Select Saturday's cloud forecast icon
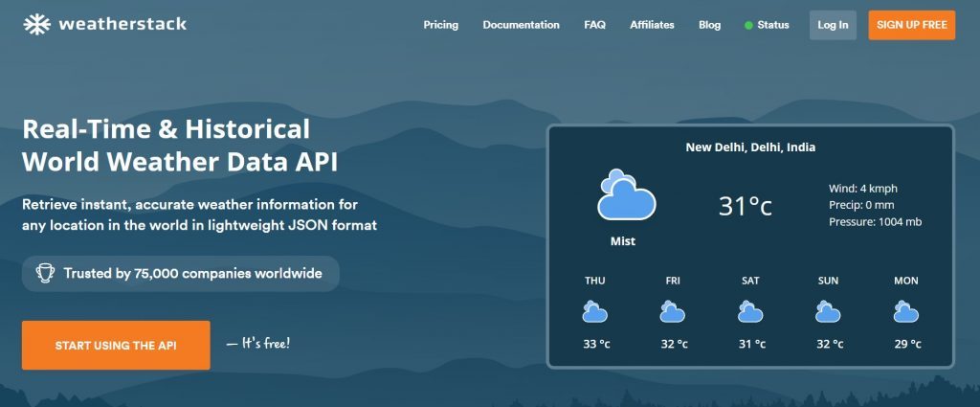The height and width of the screenshot is (407, 980). click(x=750, y=311)
